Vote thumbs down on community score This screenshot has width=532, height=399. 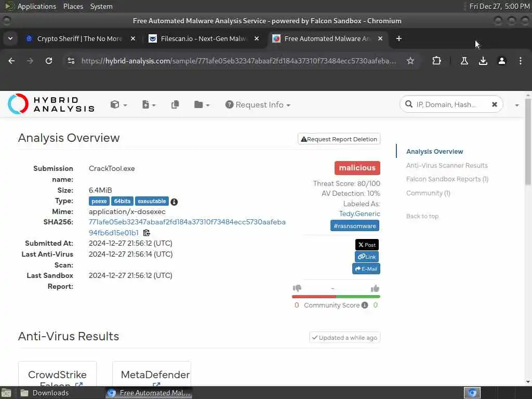coord(297,288)
